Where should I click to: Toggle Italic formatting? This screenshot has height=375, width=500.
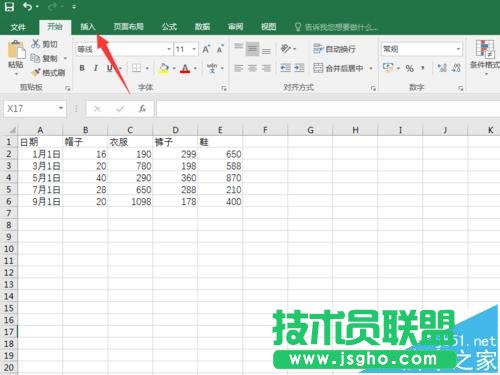(96, 68)
